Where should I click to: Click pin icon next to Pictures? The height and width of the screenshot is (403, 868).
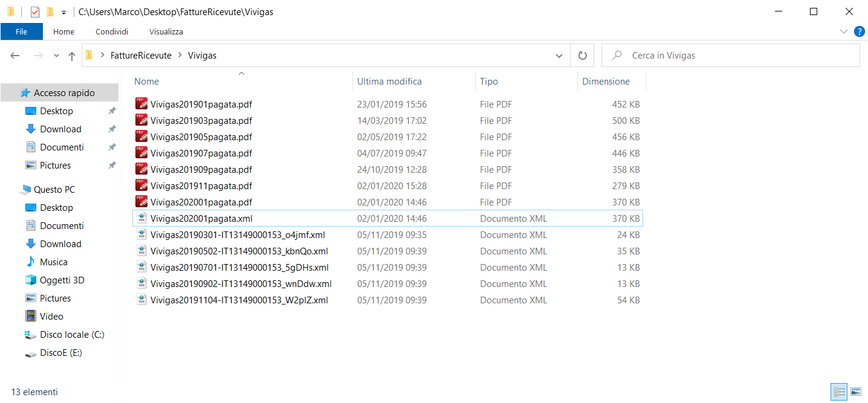coord(112,166)
